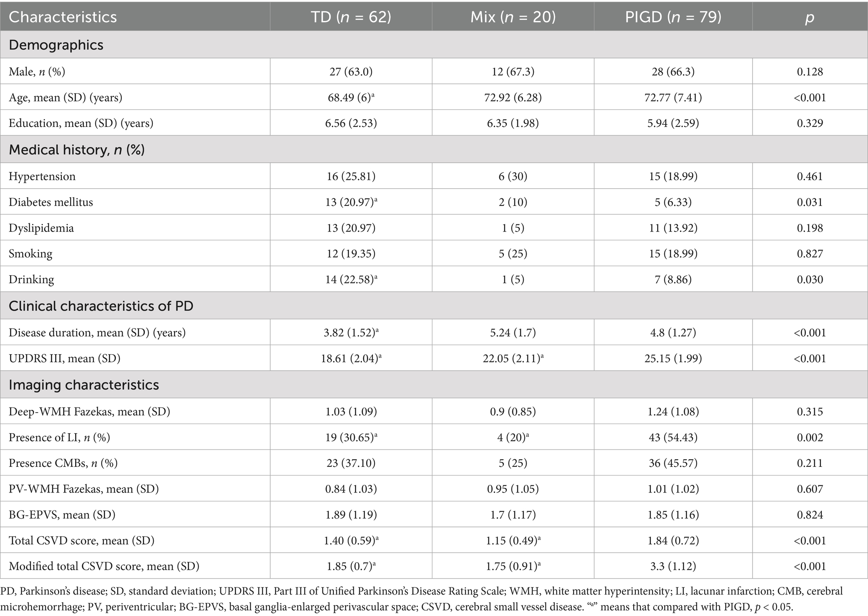This screenshot has width=868, height=616.
Task: Select the PIGD (n = 79) column header
Action: coord(673,17)
